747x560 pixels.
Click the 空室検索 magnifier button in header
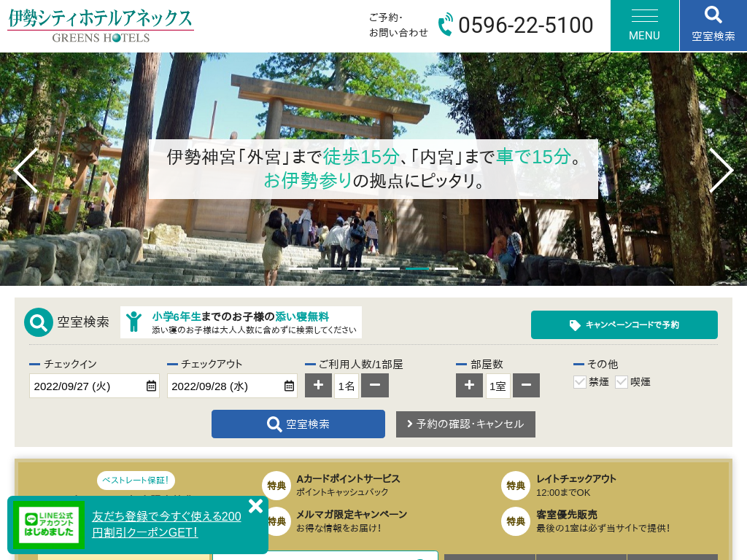[713, 26]
